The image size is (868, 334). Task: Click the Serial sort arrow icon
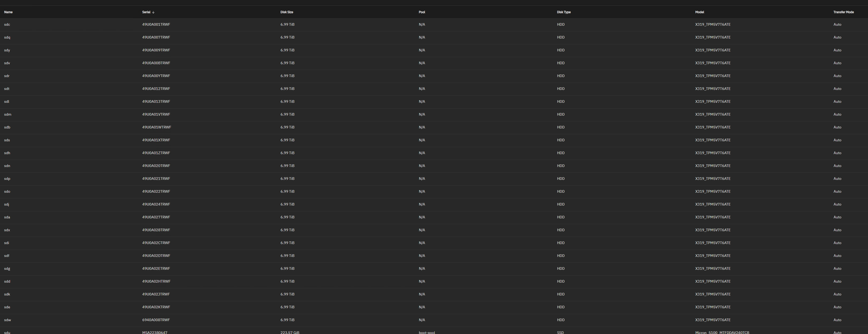pyautogui.click(x=153, y=12)
